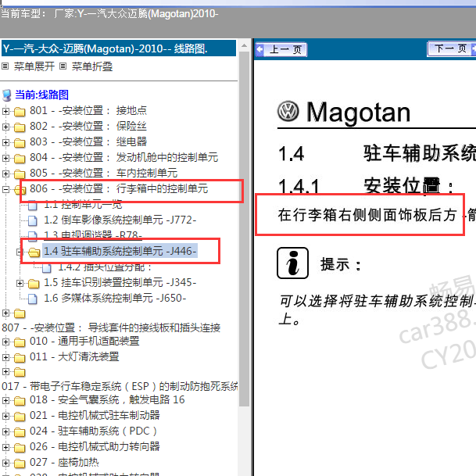Expand the 018 安全气囊系统 node
476x476 pixels.
(5, 400)
